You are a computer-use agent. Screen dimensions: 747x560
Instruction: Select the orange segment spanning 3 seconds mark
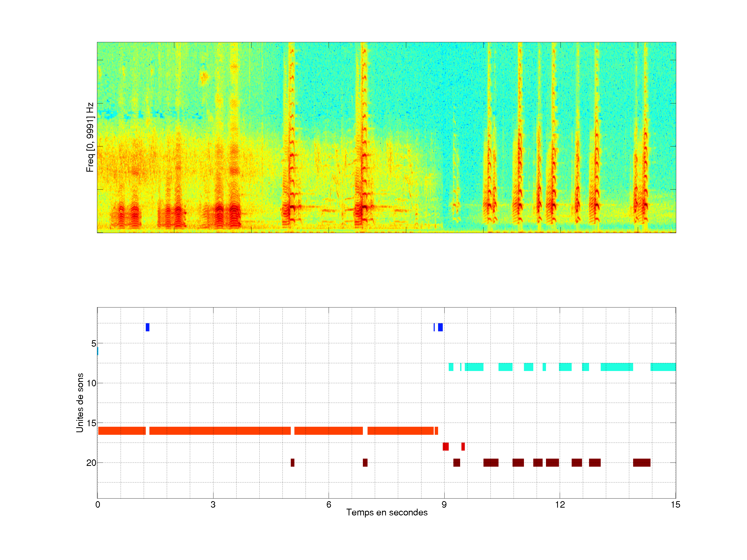220,431
